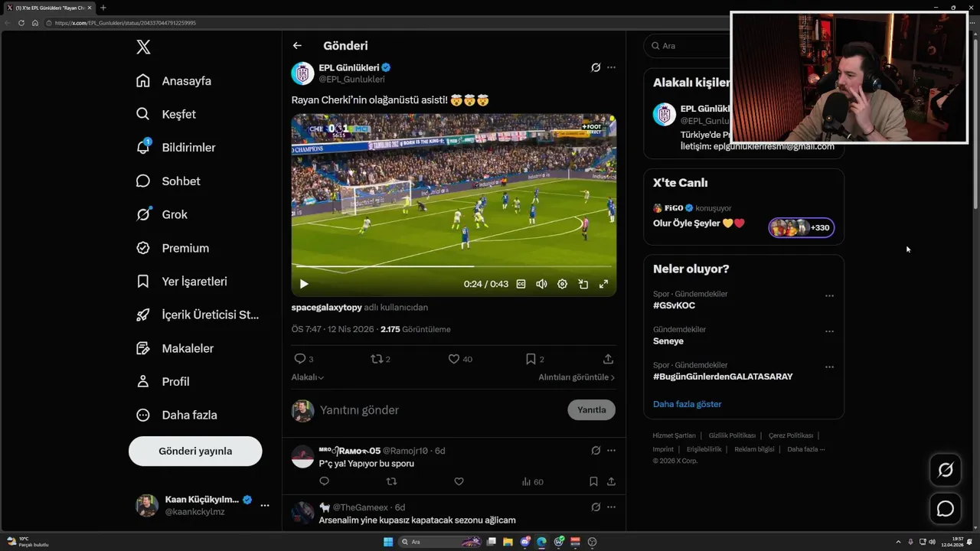Open Premium in the sidebar
This screenshot has width=980, height=551.
[172, 248]
